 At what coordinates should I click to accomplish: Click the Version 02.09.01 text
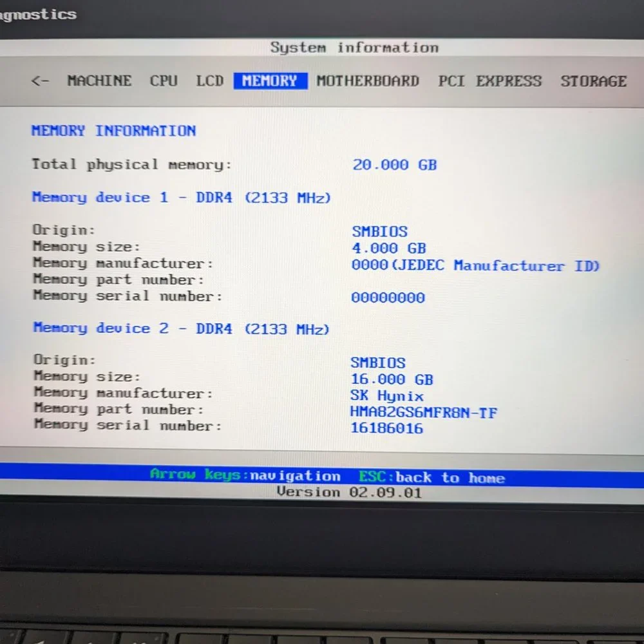pyautogui.click(x=350, y=492)
